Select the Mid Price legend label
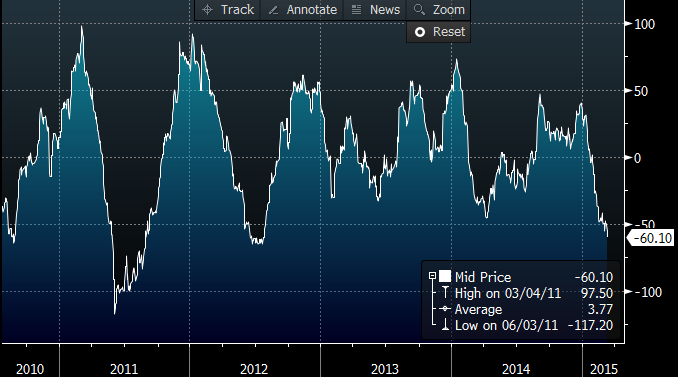This screenshot has width=678, height=377. (x=483, y=277)
